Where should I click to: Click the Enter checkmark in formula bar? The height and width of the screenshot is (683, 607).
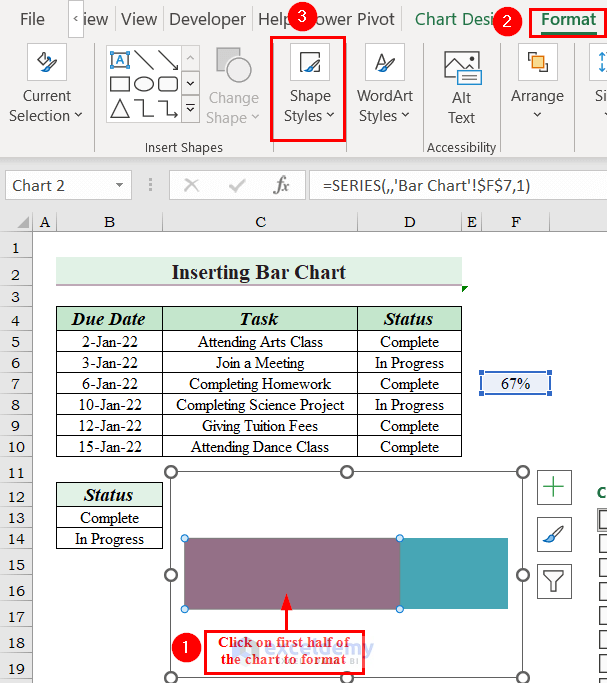(237, 186)
